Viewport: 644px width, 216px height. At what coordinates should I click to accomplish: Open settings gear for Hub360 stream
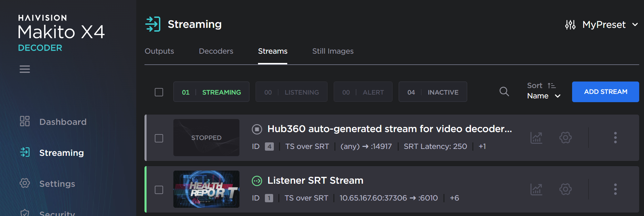point(566,138)
